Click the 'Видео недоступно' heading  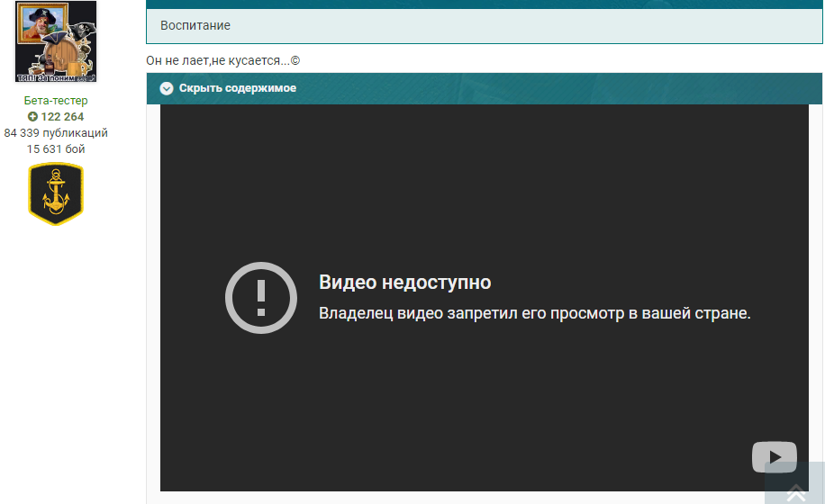point(404,283)
